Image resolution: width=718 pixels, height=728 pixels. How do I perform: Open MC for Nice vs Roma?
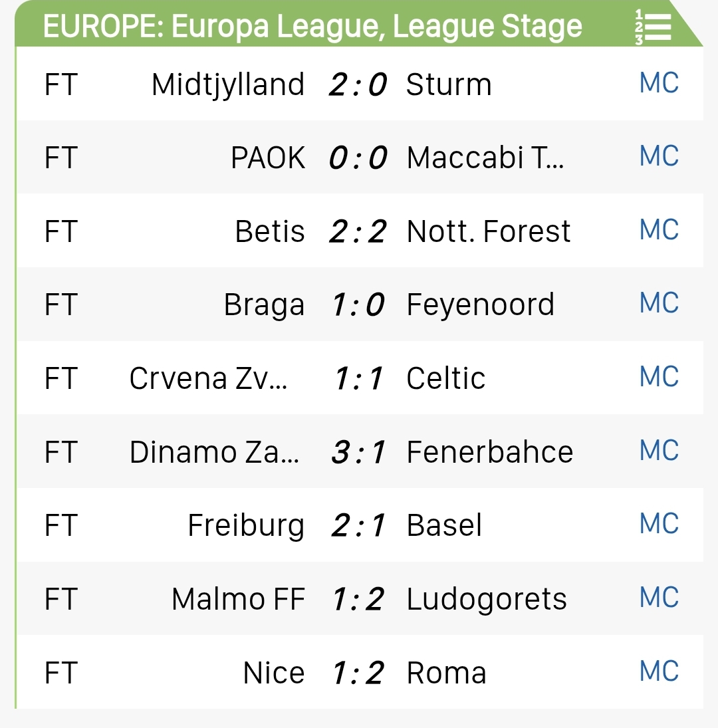click(659, 671)
